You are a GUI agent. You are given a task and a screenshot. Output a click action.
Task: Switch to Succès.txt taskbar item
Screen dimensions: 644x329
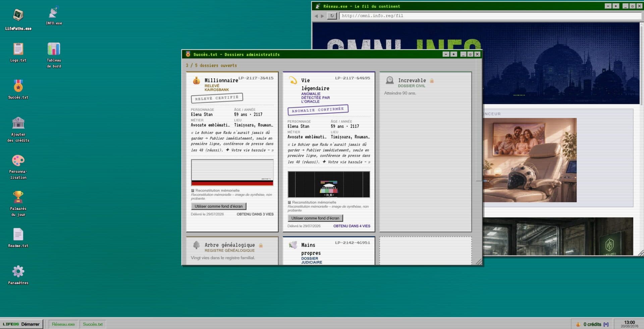point(93,324)
